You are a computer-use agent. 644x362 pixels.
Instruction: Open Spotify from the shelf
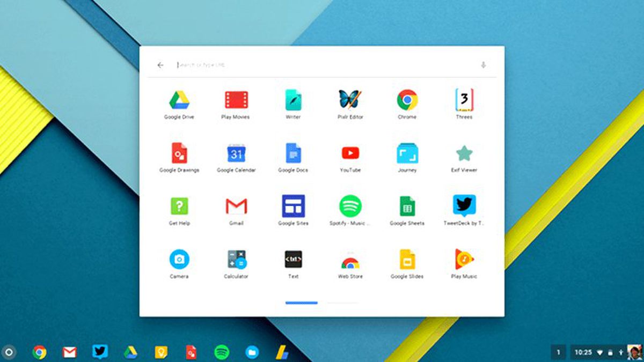(222, 352)
